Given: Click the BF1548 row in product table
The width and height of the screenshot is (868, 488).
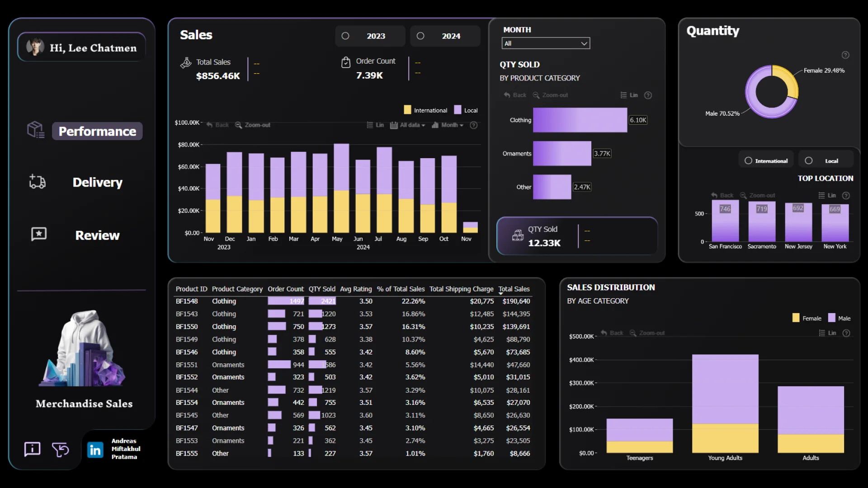Looking at the screenshot, I should (x=353, y=301).
